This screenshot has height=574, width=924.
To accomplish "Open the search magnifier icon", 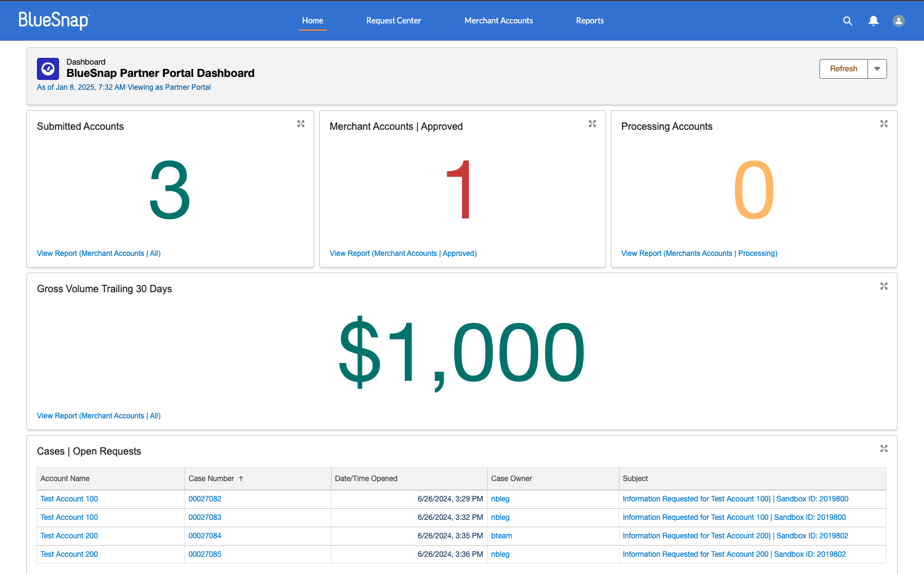I will (x=848, y=21).
